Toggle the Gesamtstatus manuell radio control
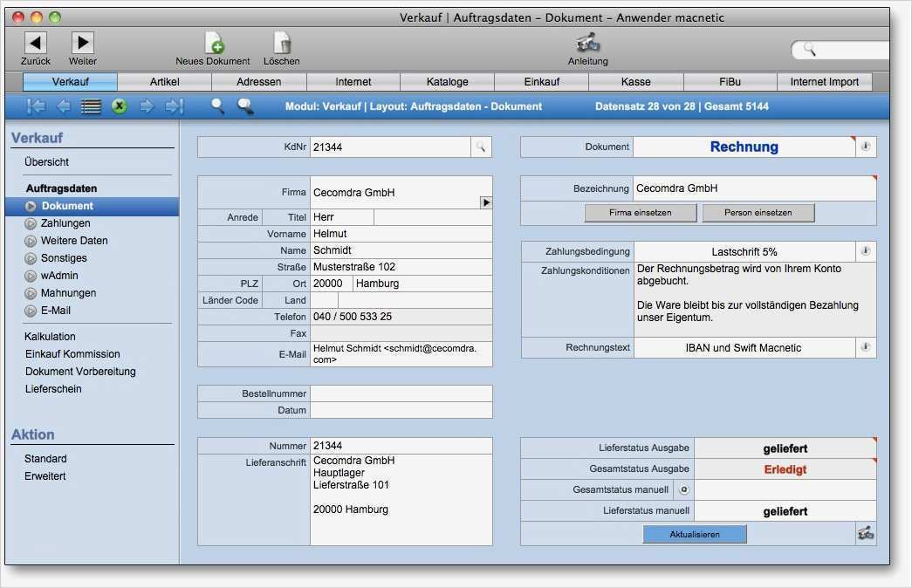This screenshot has width=912, height=588. tap(684, 489)
